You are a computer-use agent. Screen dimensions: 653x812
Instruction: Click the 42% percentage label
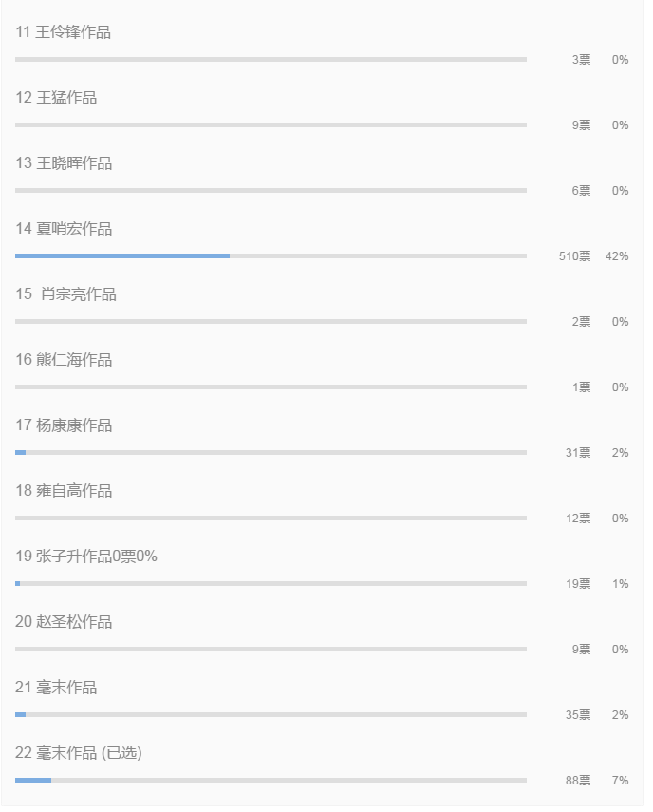tap(617, 256)
